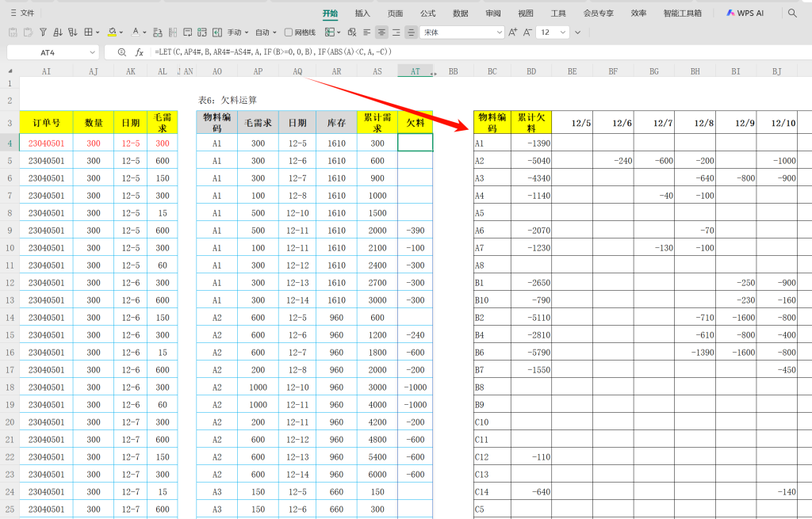This screenshot has width=812, height=519.
Task: Click cell showing -5040 for A2
Action: pyautogui.click(x=531, y=160)
